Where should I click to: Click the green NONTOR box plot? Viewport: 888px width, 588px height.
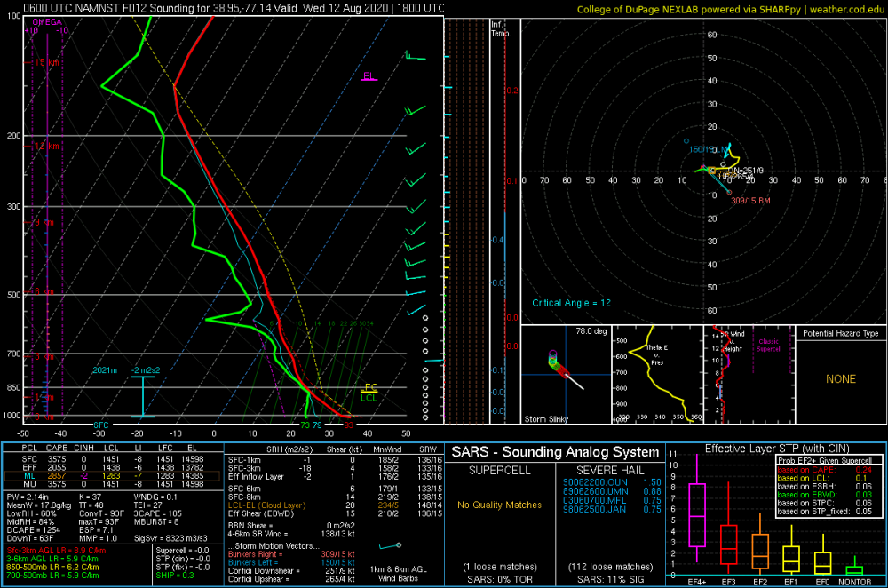[854, 568]
